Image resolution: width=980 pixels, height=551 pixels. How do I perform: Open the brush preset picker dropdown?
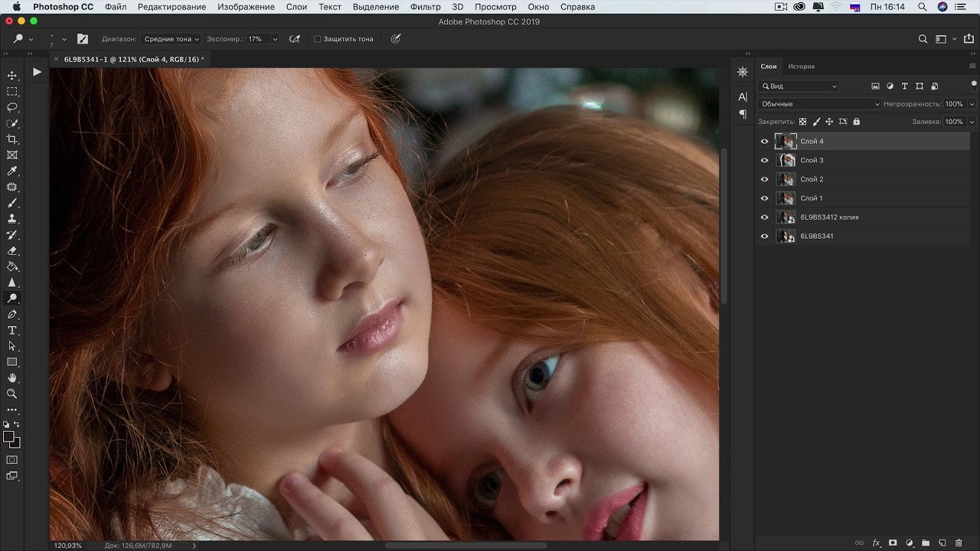(x=64, y=39)
